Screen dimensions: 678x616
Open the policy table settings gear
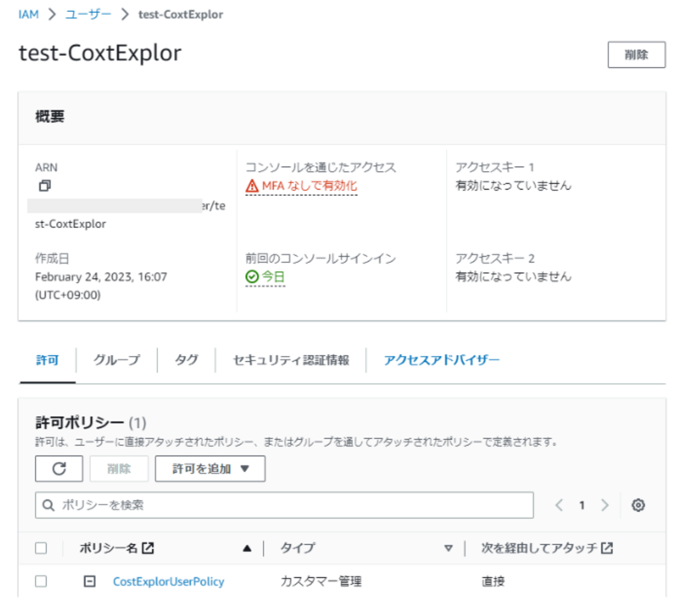pyautogui.click(x=638, y=505)
